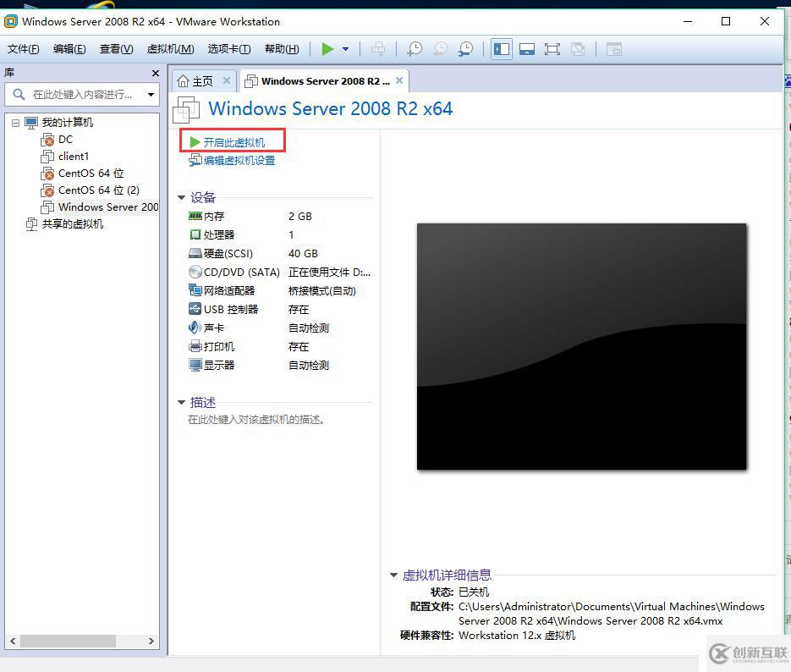Enter full screen mode icon
Image resolution: width=791 pixels, height=672 pixels.
(x=552, y=49)
